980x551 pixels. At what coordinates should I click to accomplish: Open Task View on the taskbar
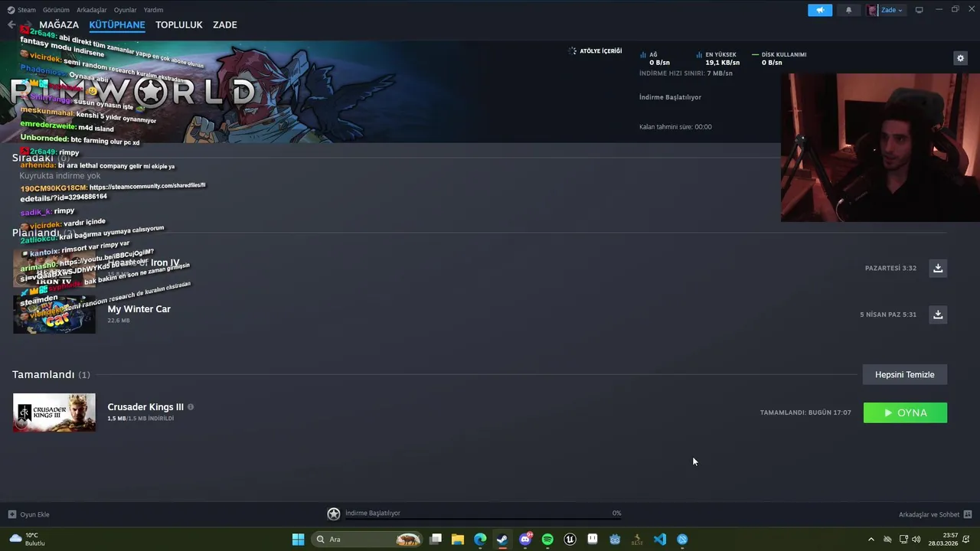click(x=436, y=540)
